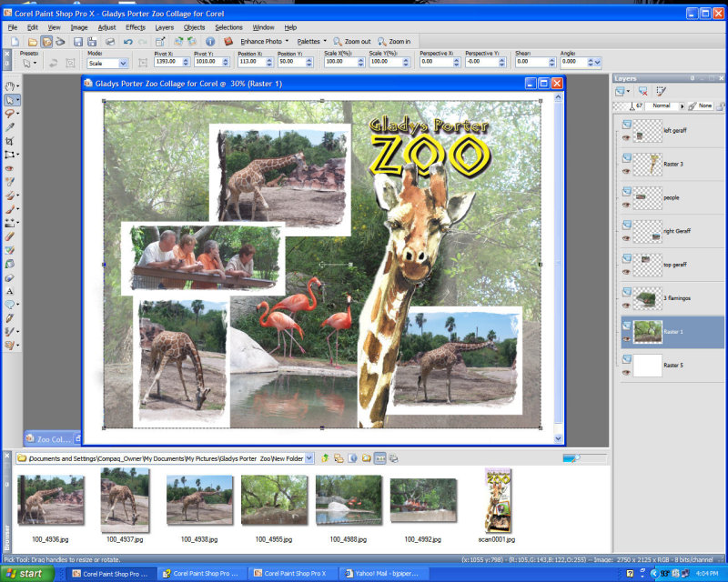728x582 pixels.
Task: Open the Mode Scale combo box
Action: (107, 63)
